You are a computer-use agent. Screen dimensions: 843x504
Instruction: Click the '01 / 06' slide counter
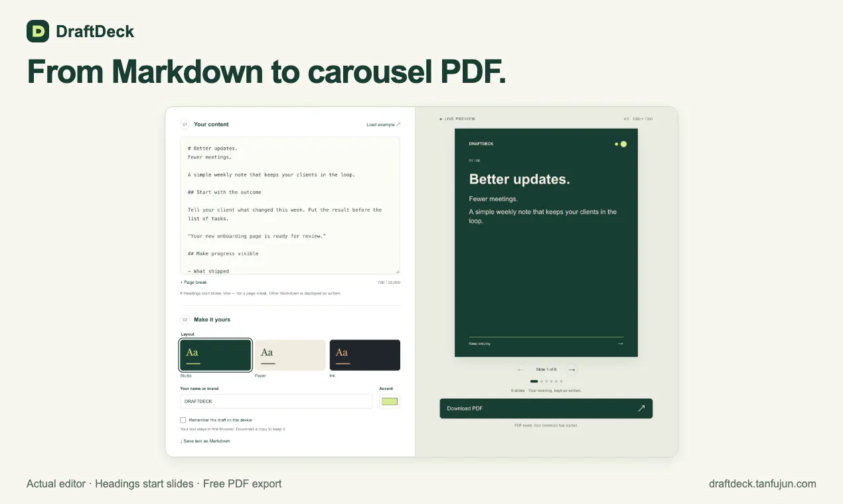475,160
